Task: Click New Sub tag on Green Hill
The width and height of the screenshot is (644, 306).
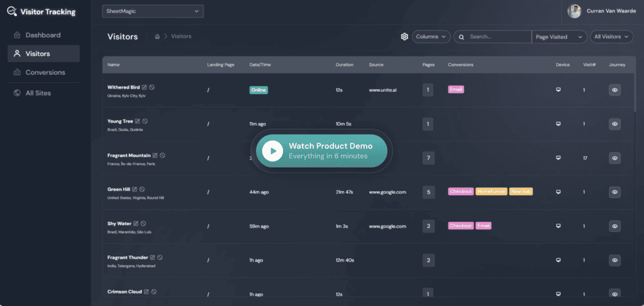Action: [x=521, y=192]
